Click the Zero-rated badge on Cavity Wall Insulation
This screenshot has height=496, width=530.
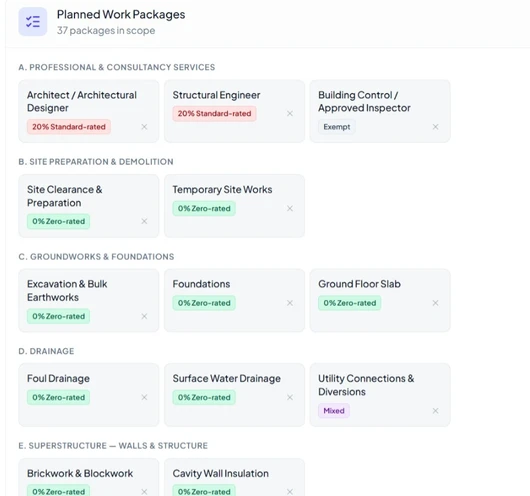(x=204, y=491)
